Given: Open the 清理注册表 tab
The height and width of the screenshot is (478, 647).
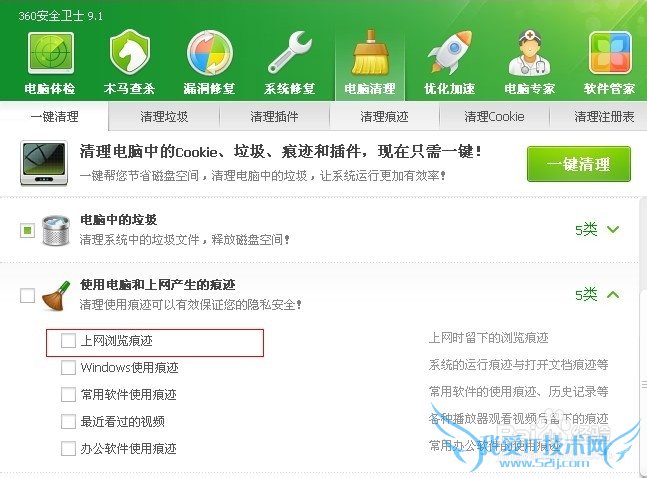Looking at the screenshot, I should click(x=604, y=116).
